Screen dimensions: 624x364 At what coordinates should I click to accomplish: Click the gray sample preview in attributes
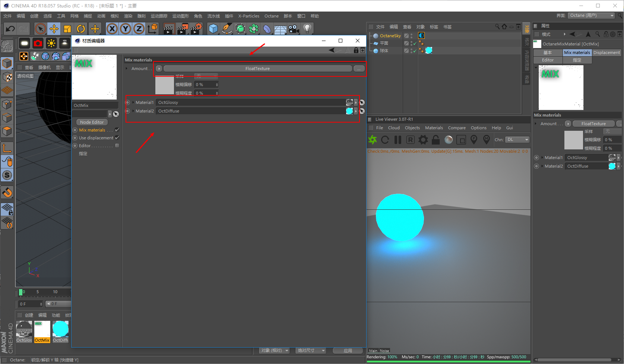573,140
